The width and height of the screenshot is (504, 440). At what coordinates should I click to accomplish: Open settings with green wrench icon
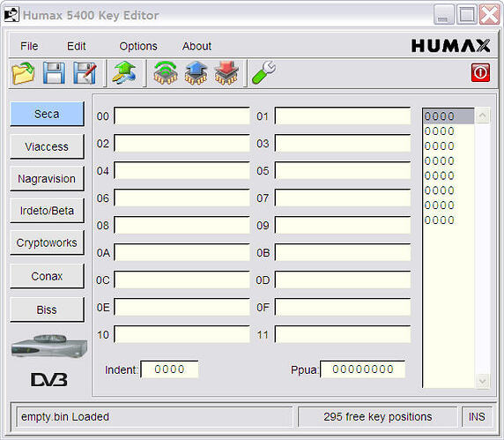click(x=263, y=73)
